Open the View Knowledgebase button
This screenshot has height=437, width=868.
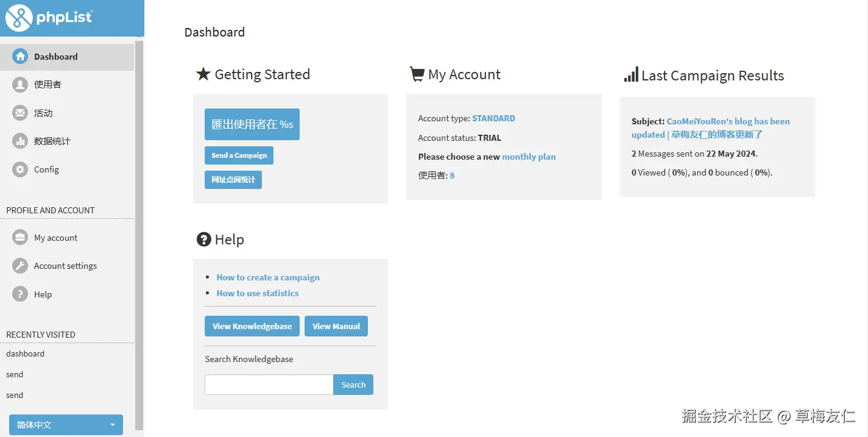tap(252, 326)
